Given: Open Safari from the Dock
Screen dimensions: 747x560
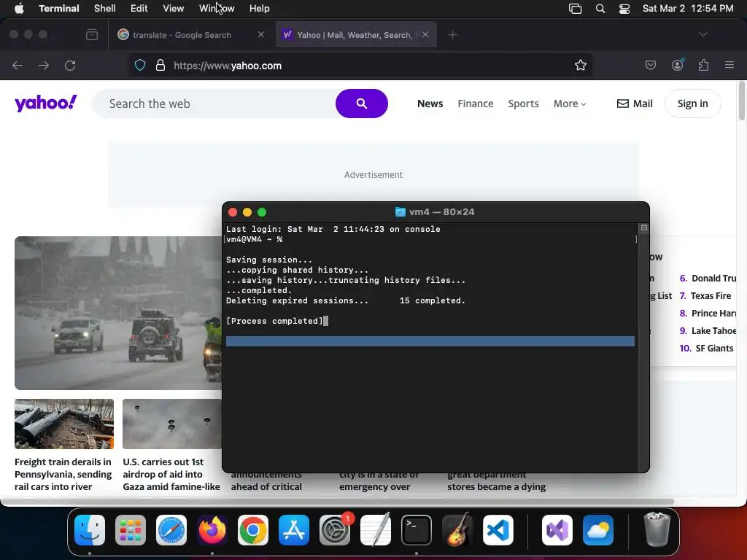Looking at the screenshot, I should [x=171, y=530].
